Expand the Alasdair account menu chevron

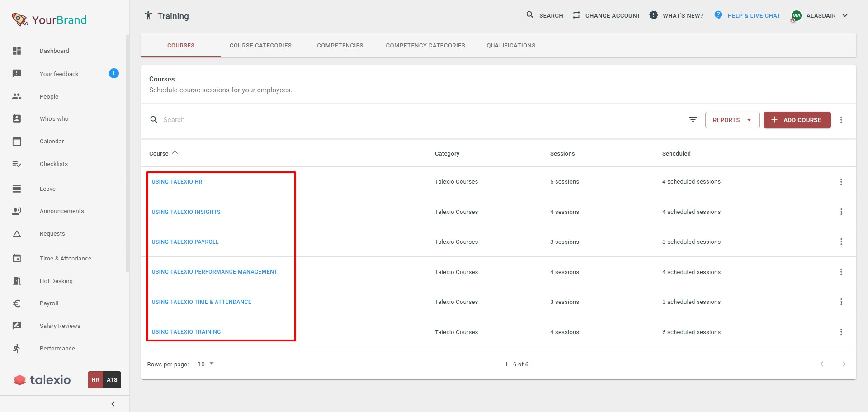[x=844, y=15]
